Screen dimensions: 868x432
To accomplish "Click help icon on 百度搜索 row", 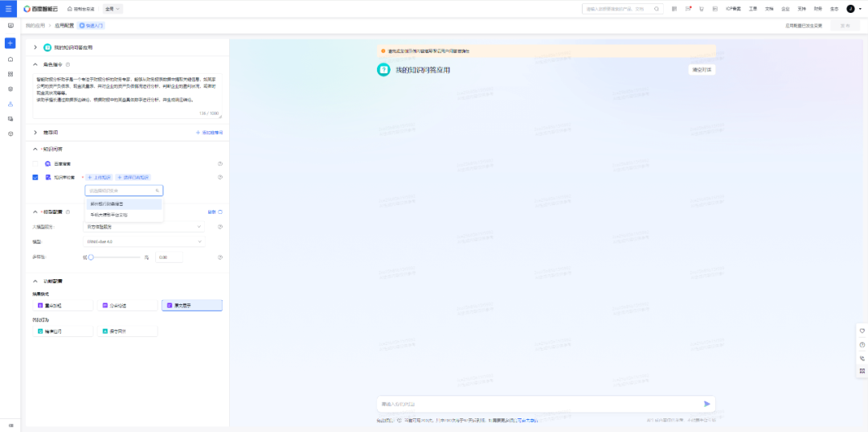I will point(220,164).
